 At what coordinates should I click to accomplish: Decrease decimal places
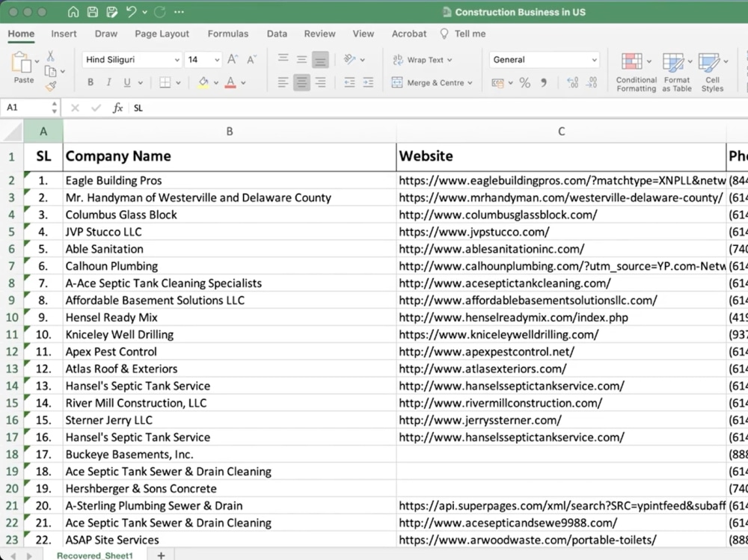(592, 82)
